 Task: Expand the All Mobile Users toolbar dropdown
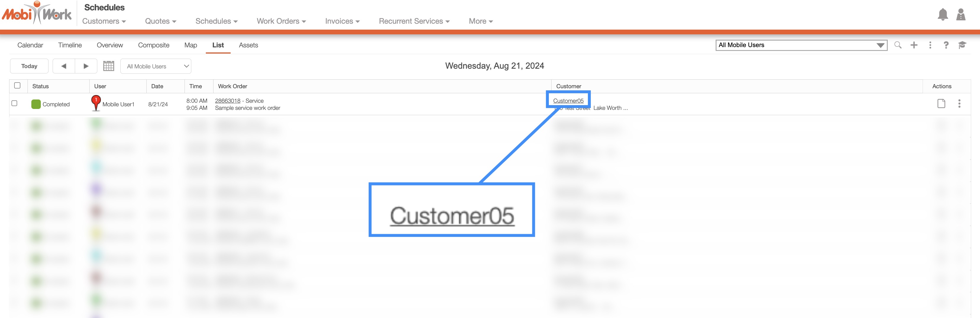pos(156,66)
